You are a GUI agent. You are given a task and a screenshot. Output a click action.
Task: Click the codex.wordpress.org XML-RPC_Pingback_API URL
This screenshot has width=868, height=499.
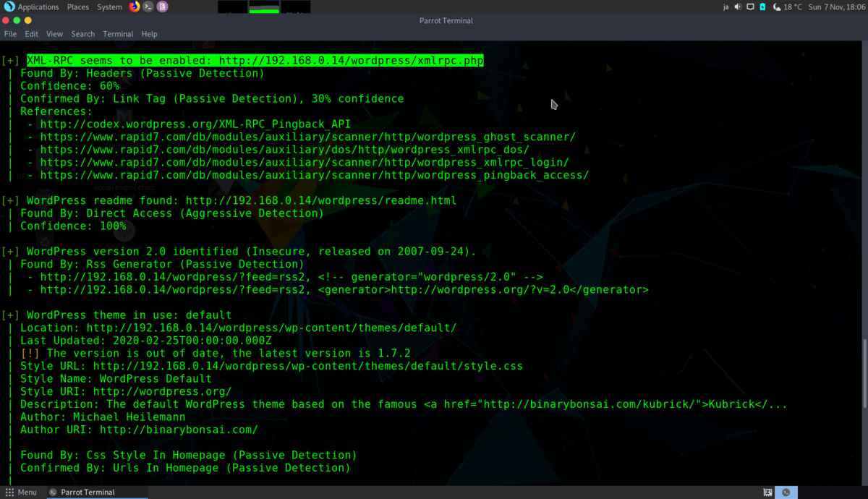pos(195,124)
